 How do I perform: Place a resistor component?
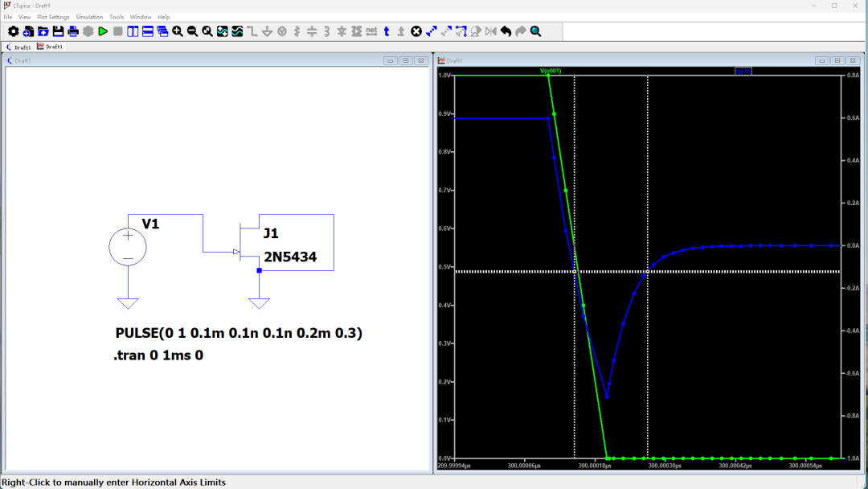[x=297, y=31]
